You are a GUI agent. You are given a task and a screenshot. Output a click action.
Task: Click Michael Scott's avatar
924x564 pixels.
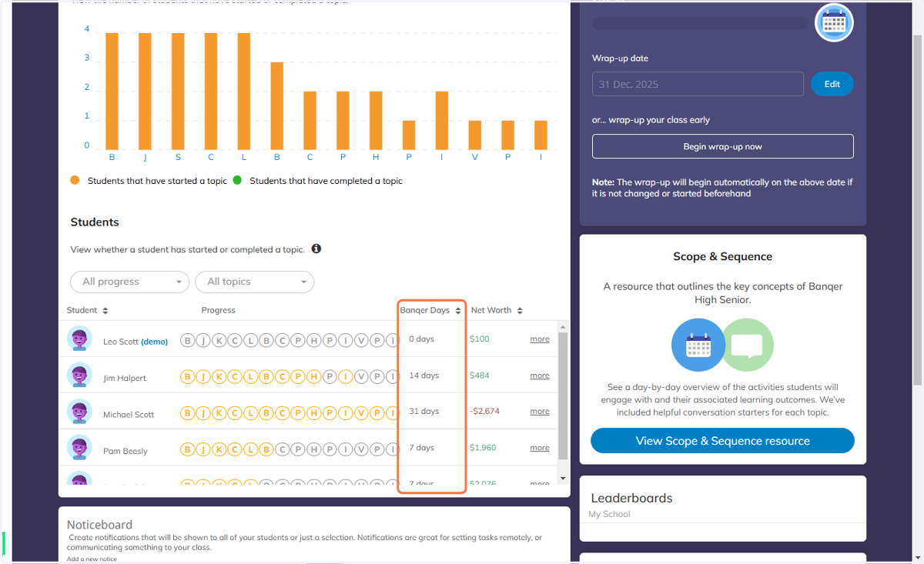[79, 412]
